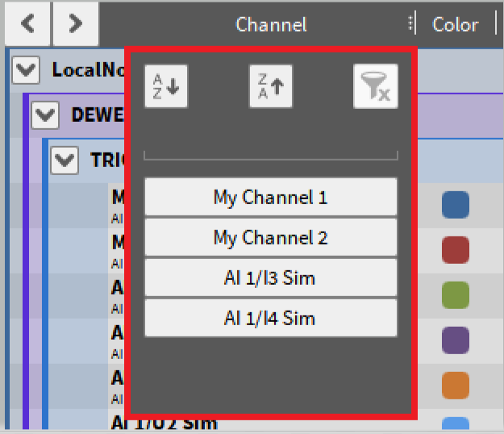Open the orange color swatch

tap(456, 385)
